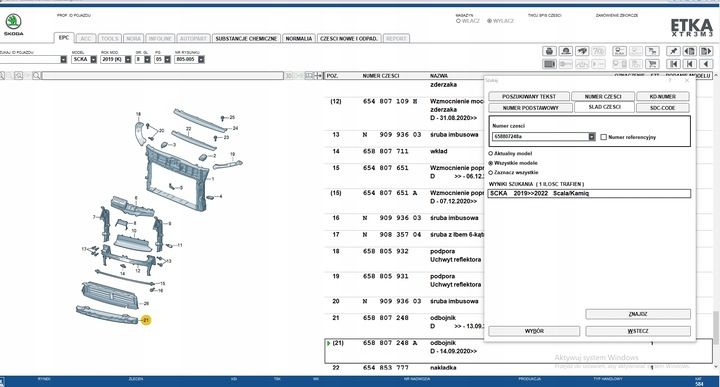Open ZAMOWIENIE ZBIORCZE in the header
Viewport: 720px width, 387px height.
tap(617, 15)
